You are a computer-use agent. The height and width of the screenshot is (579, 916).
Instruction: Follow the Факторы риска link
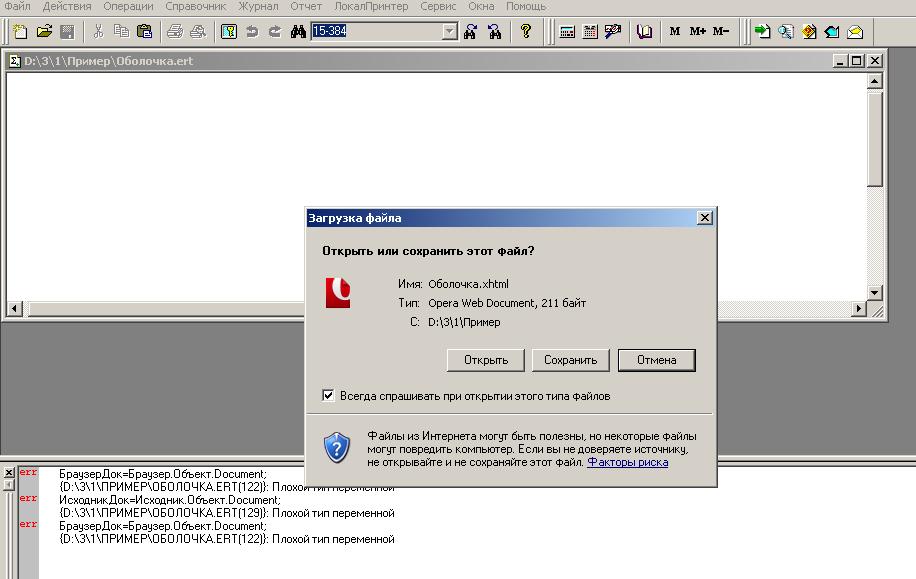(x=627, y=462)
